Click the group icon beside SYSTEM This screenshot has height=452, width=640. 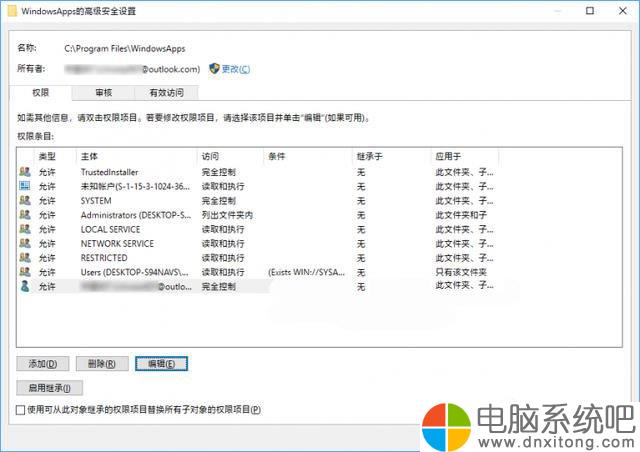(25, 200)
